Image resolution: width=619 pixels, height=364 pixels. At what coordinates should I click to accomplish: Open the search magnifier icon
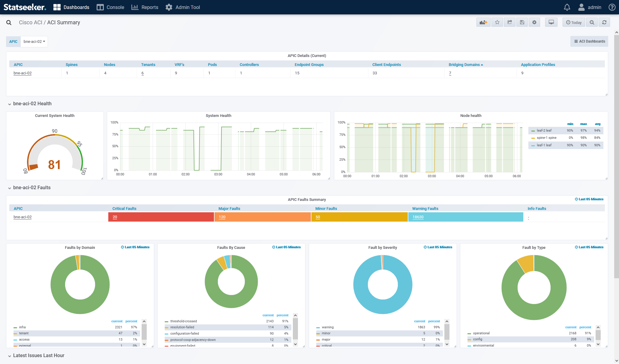pyautogui.click(x=9, y=22)
